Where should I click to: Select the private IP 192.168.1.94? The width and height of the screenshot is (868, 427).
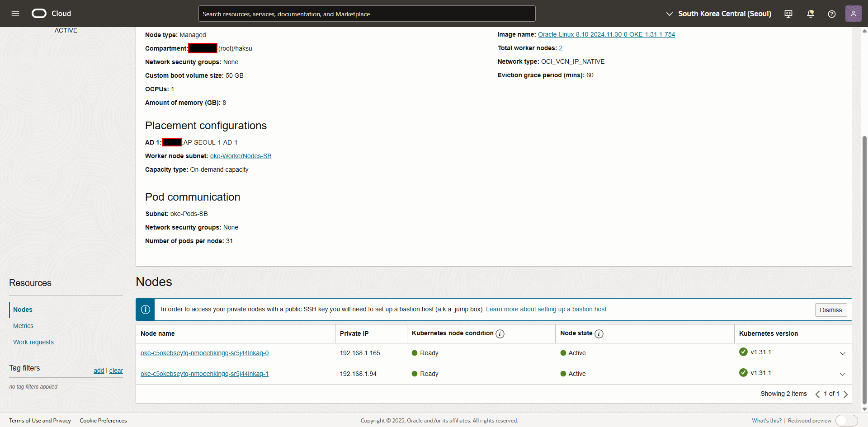click(x=358, y=374)
